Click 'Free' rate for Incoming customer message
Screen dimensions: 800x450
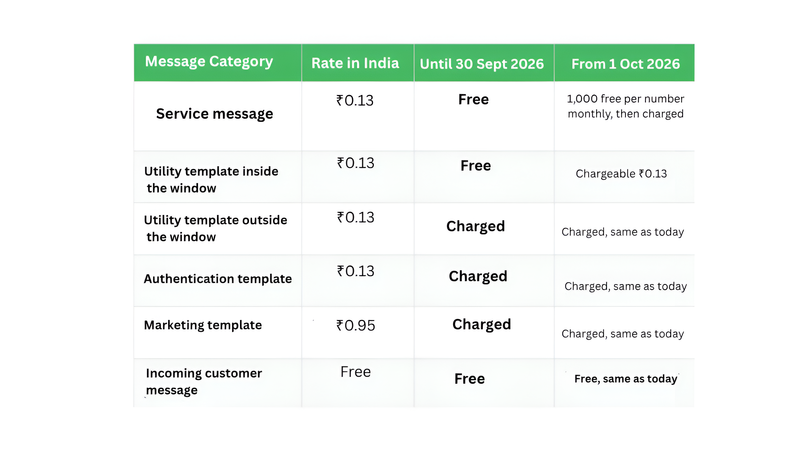coord(356,372)
